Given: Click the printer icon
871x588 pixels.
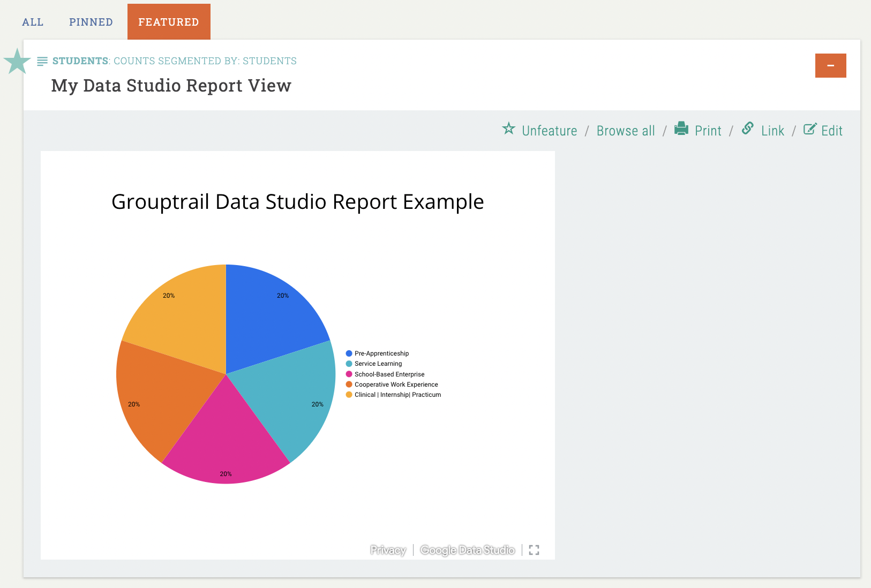Looking at the screenshot, I should click(681, 129).
